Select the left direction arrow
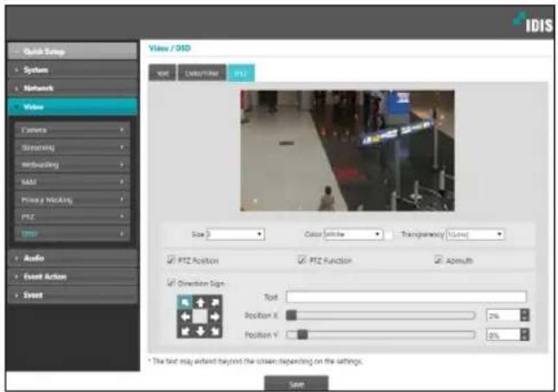This screenshot has height=392, width=558. pos(185,317)
